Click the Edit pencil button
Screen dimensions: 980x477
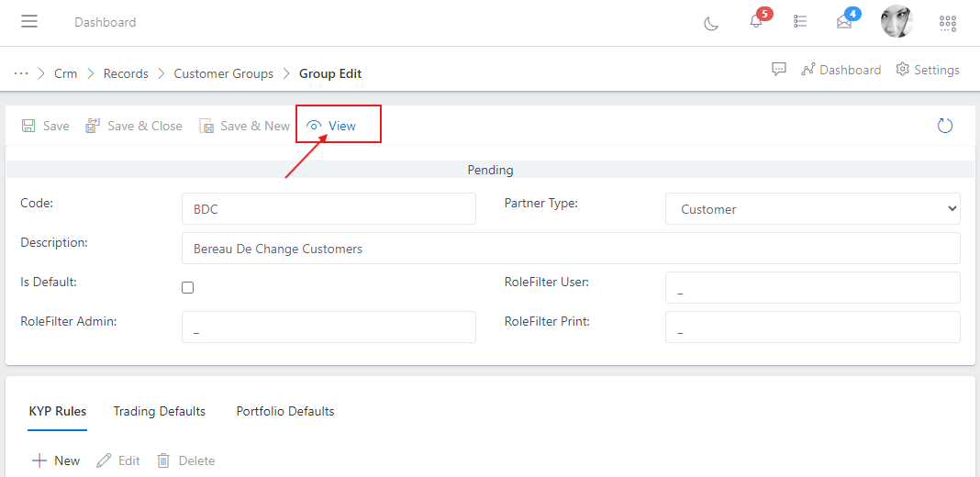click(118, 460)
